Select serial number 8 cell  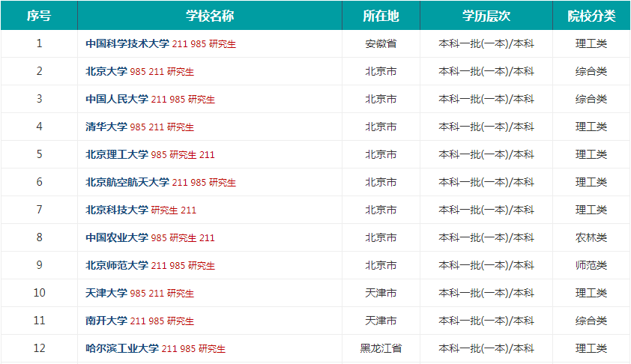pyautogui.click(x=39, y=237)
